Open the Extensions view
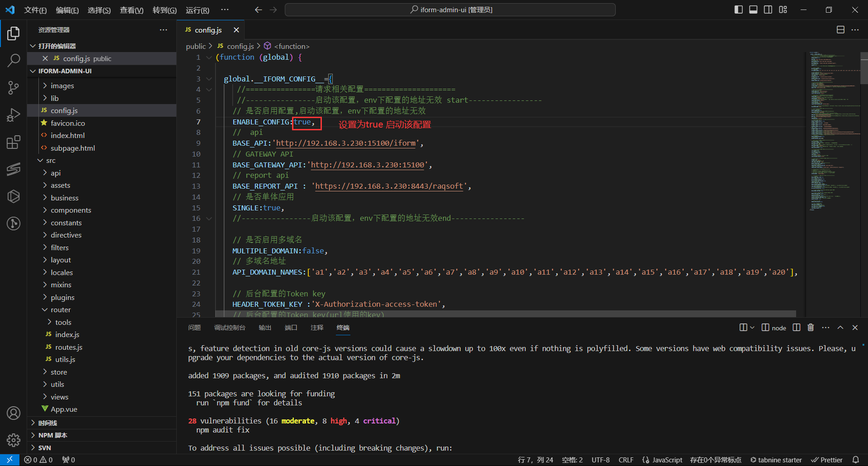 pos(14,142)
